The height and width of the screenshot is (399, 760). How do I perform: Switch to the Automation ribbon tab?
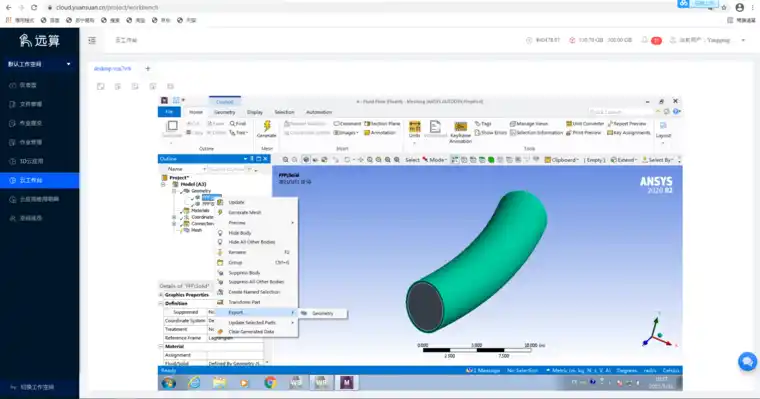318,112
